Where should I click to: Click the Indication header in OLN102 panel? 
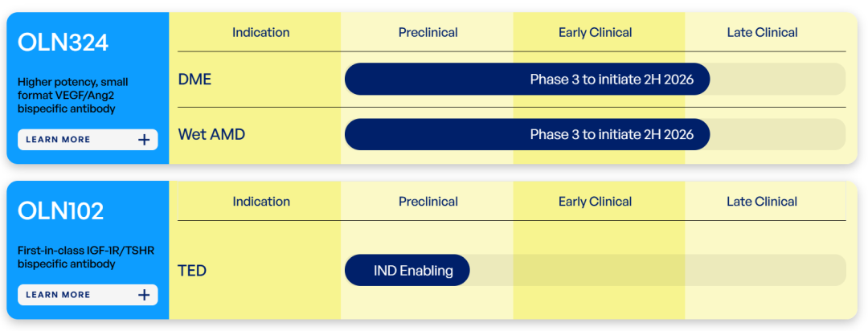pyautogui.click(x=260, y=202)
